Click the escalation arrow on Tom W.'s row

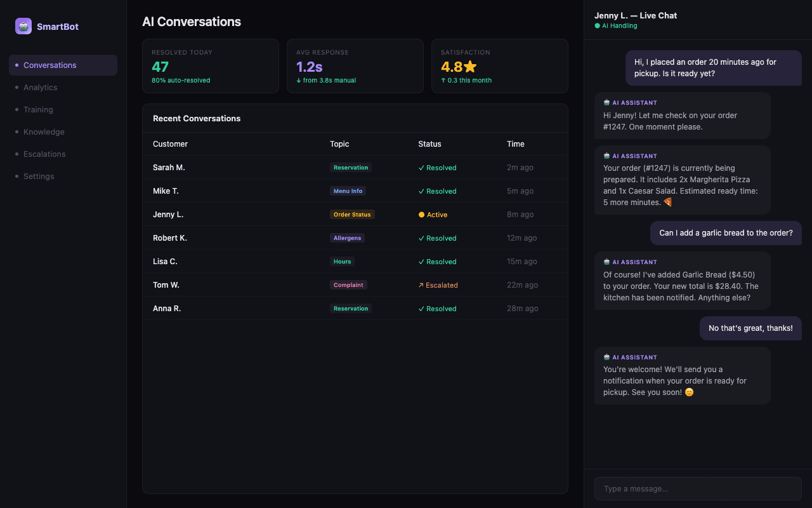click(x=421, y=284)
